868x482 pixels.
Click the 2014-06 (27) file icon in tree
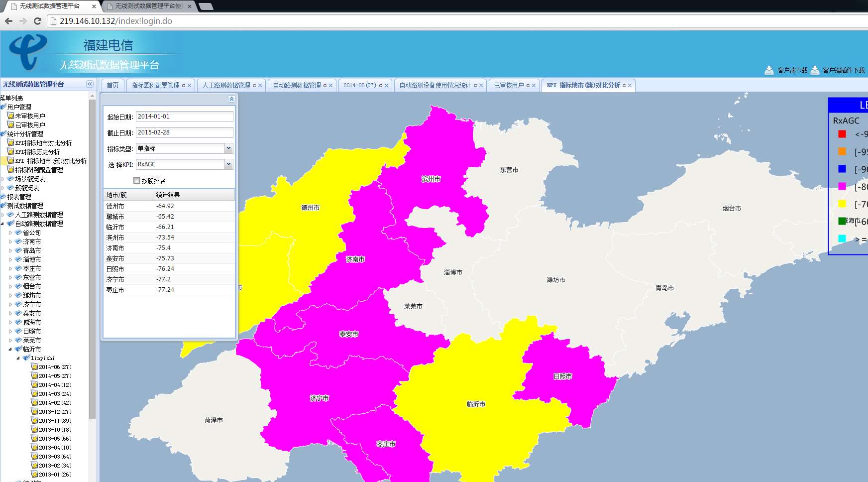34,367
